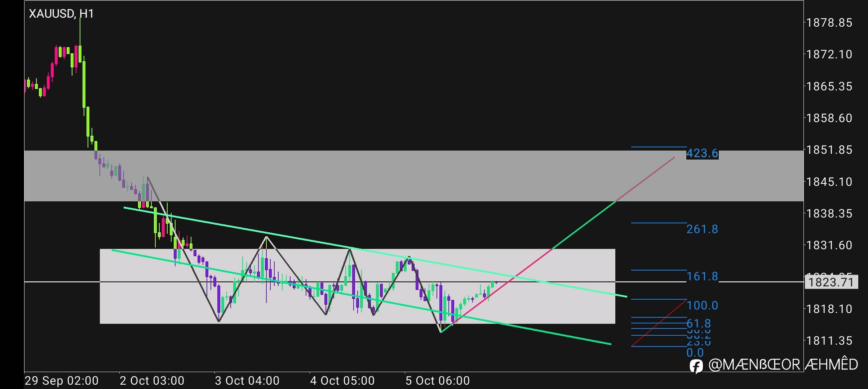Image resolution: width=868 pixels, height=389 pixels.
Task: Click the Facebook logo icon
Action: pyautogui.click(x=696, y=366)
